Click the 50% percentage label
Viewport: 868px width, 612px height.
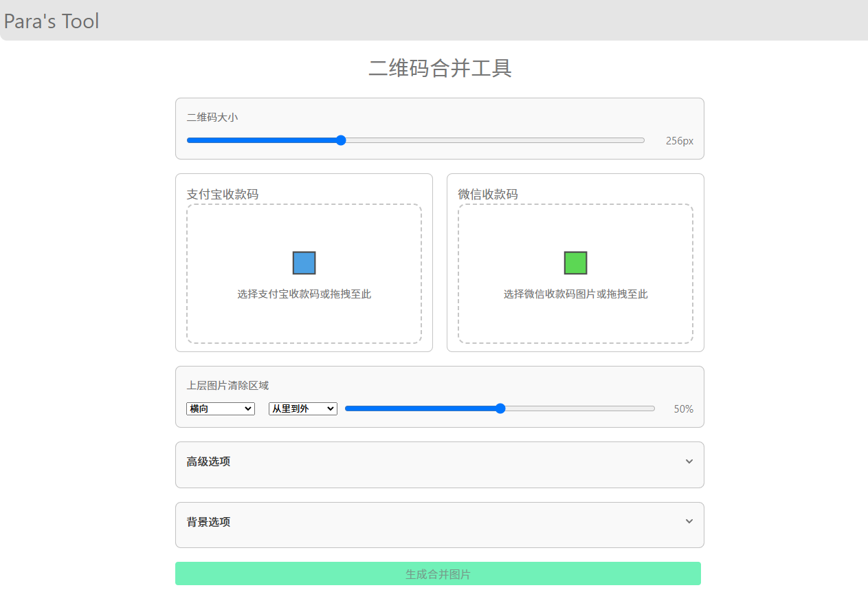point(682,408)
